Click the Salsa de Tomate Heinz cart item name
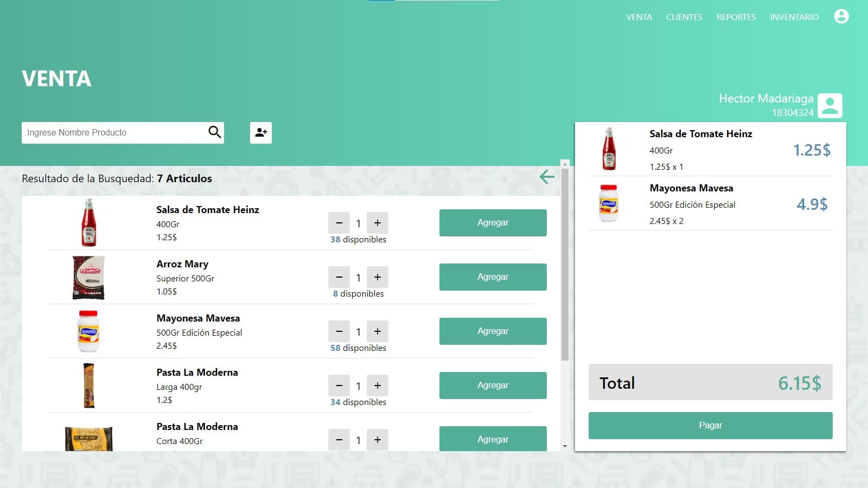Image resolution: width=868 pixels, height=488 pixels. pyautogui.click(x=701, y=134)
